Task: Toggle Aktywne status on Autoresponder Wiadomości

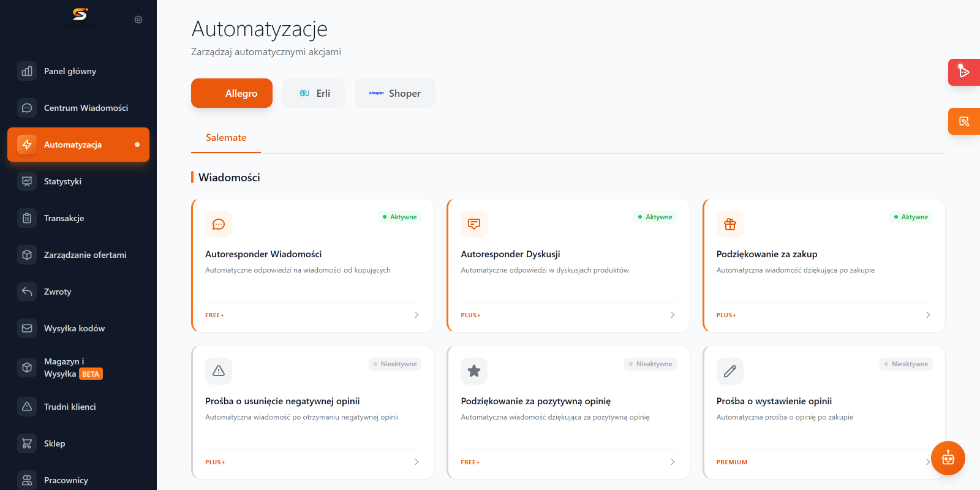Action: click(x=399, y=217)
